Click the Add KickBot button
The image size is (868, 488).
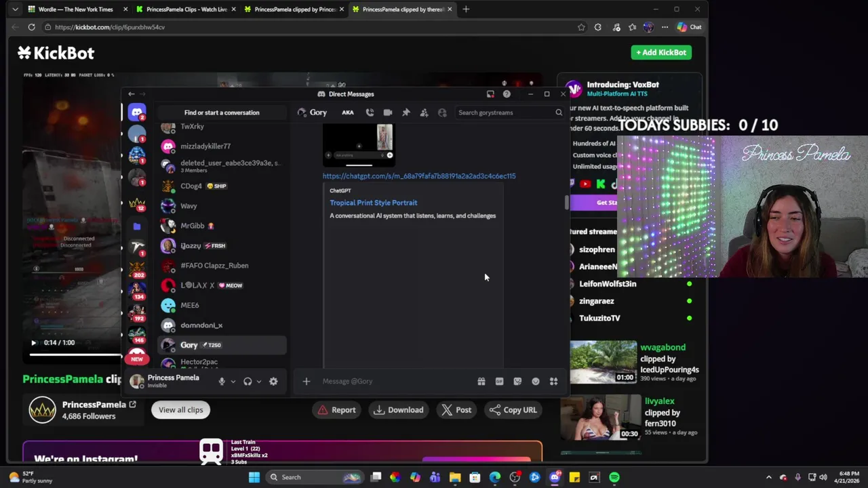pos(661,52)
